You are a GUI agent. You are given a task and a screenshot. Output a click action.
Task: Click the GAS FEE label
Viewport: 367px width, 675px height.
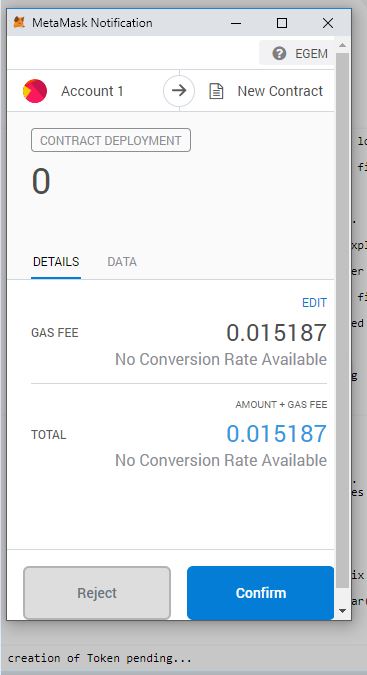pyautogui.click(x=55, y=333)
